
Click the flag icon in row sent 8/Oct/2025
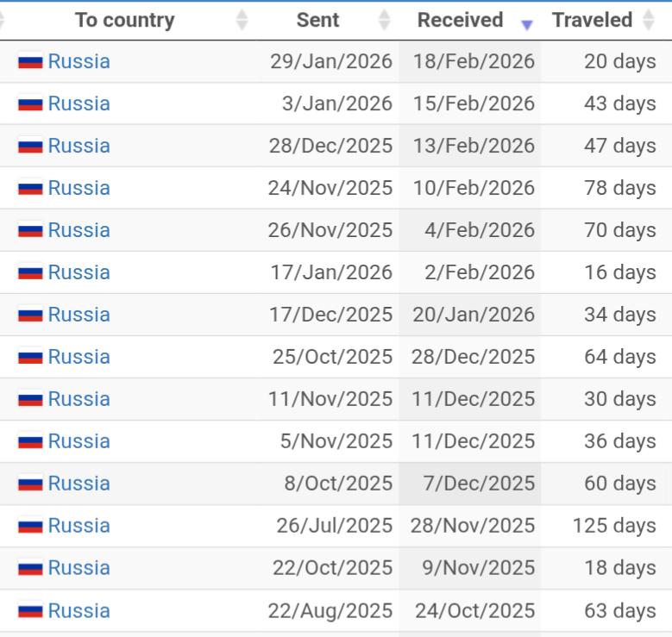30,484
